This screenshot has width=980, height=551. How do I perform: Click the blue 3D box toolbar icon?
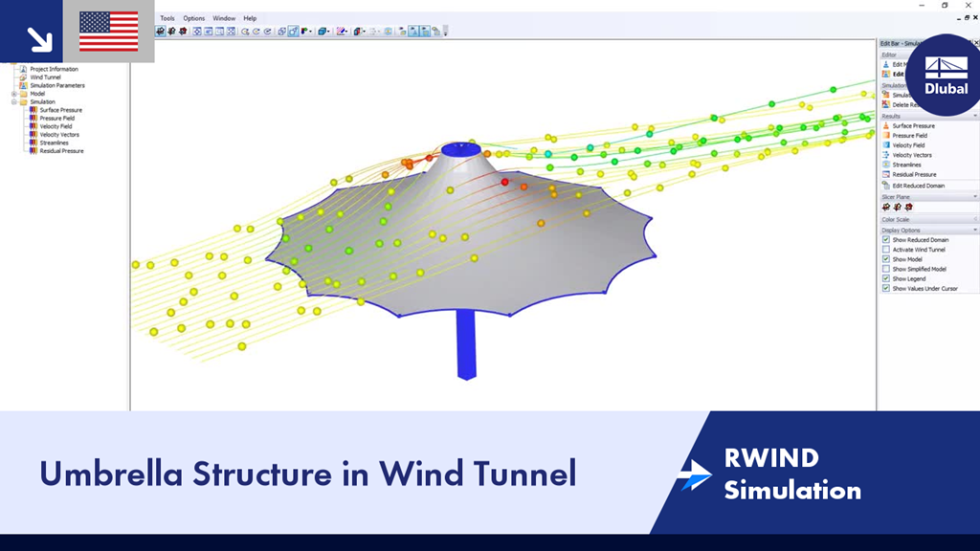(x=322, y=32)
